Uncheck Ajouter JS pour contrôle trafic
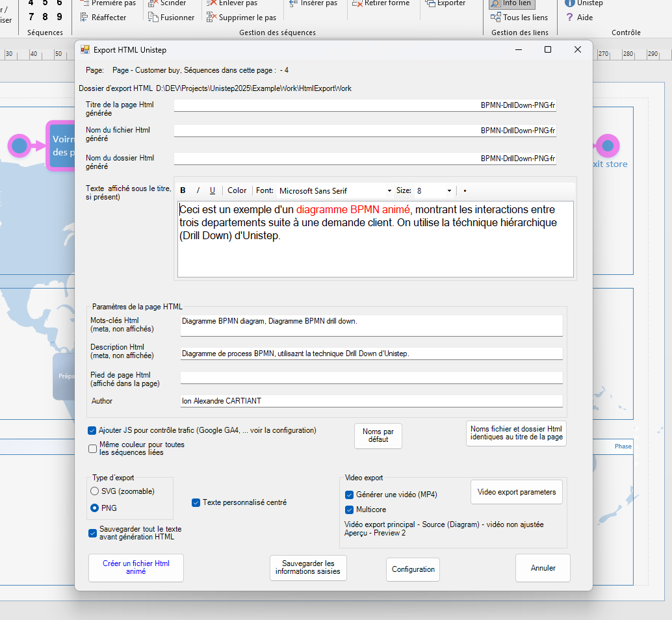This screenshot has width=672, height=620. tap(92, 430)
